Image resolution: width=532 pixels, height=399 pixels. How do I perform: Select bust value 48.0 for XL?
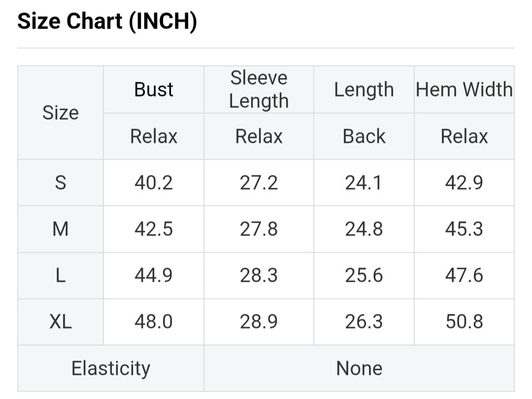point(154,322)
